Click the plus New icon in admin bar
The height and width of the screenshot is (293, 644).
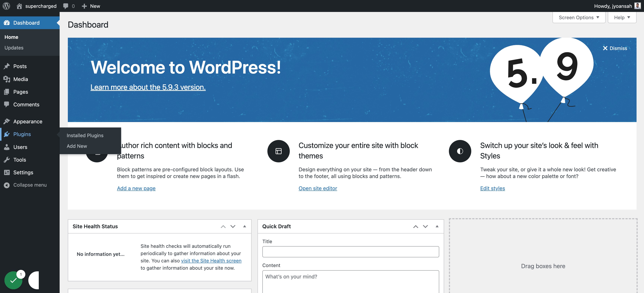point(84,6)
